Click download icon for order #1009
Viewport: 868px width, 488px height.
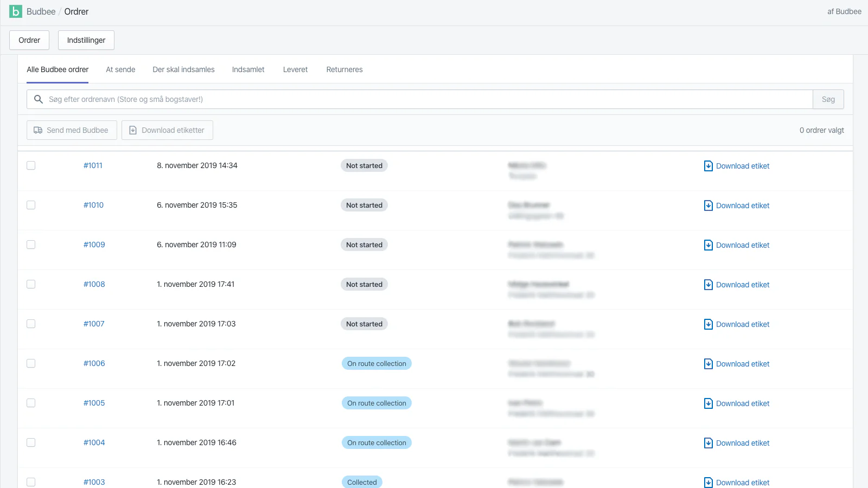pos(709,245)
